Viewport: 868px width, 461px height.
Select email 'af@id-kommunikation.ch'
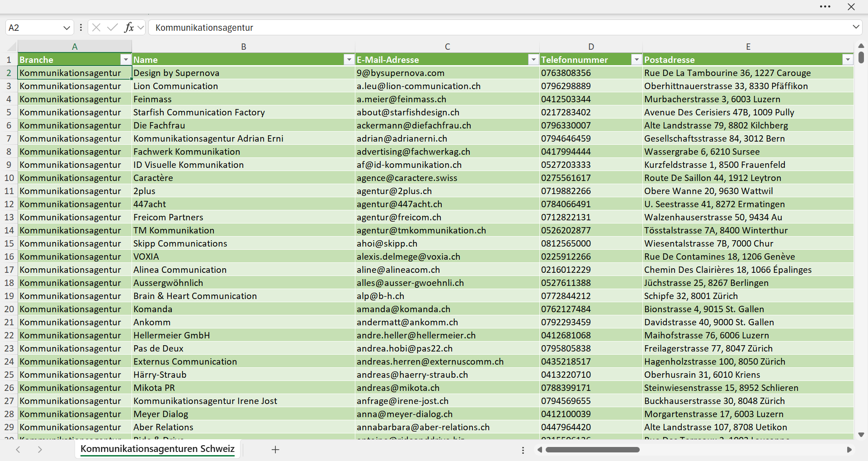point(447,165)
